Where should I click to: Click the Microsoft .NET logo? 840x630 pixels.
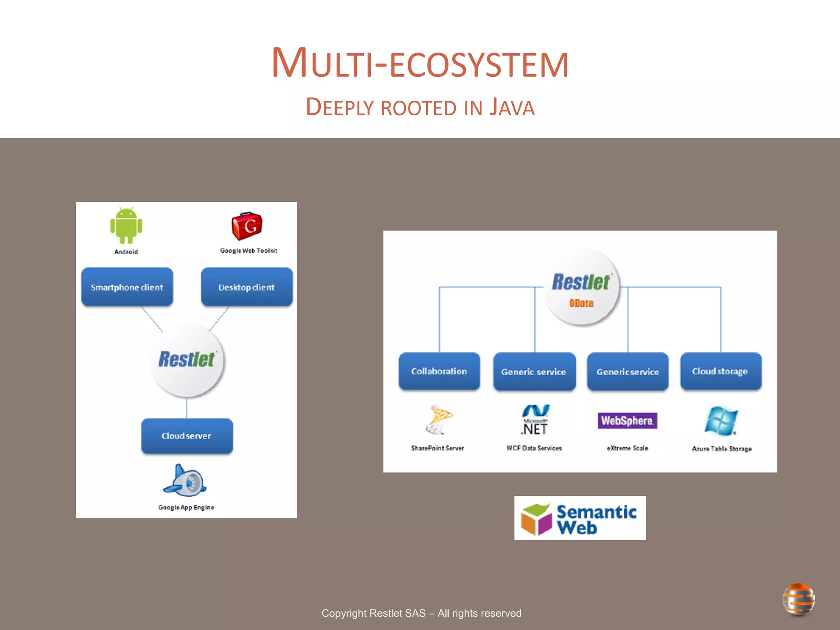point(535,420)
